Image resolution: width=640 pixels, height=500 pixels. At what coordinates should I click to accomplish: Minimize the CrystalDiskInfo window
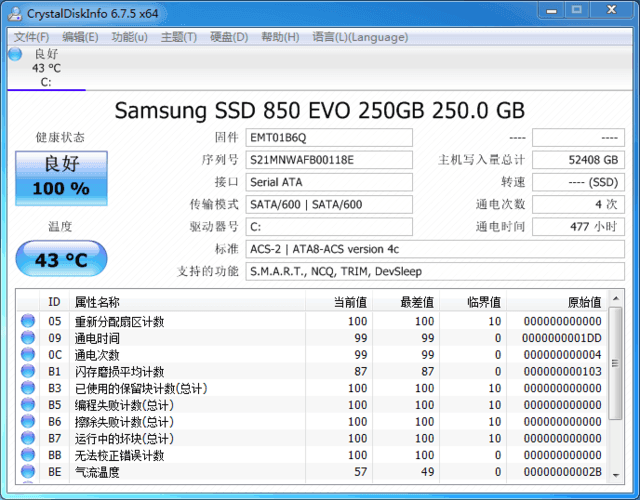[x=551, y=11]
